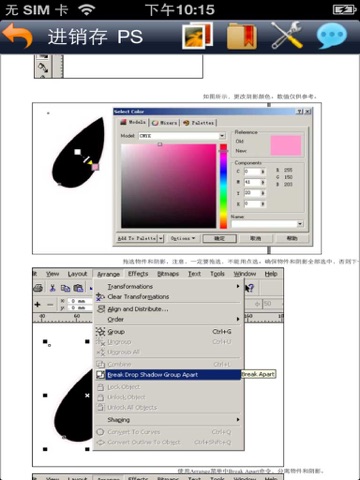Click the vertical hue spectrum slider
360x480 pixels.
[x=223, y=186]
